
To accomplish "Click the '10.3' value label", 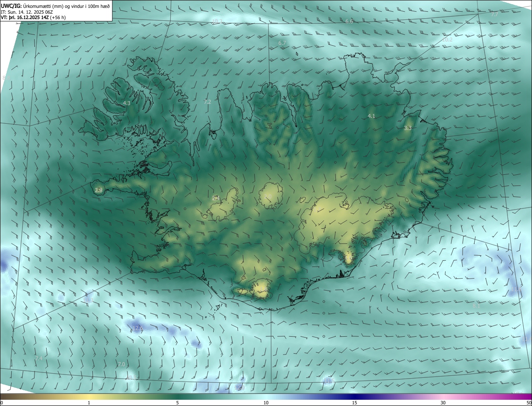I will (217, 21).
